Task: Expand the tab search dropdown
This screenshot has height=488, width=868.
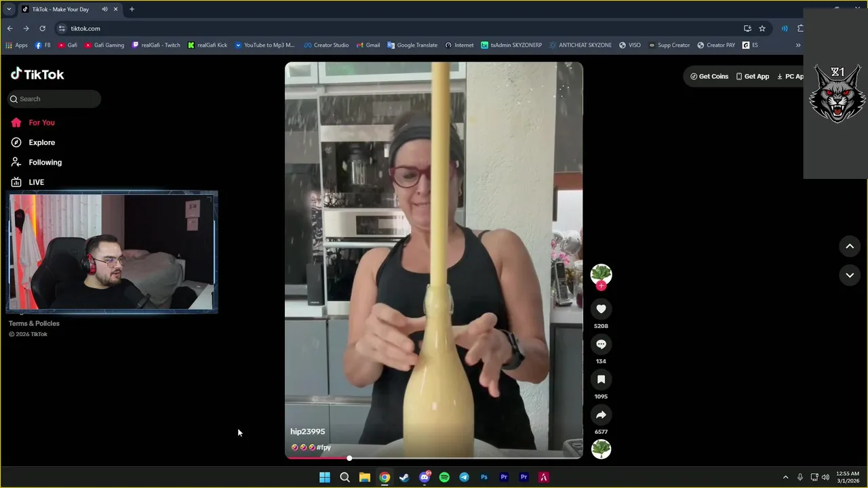Action: point(9,9)
